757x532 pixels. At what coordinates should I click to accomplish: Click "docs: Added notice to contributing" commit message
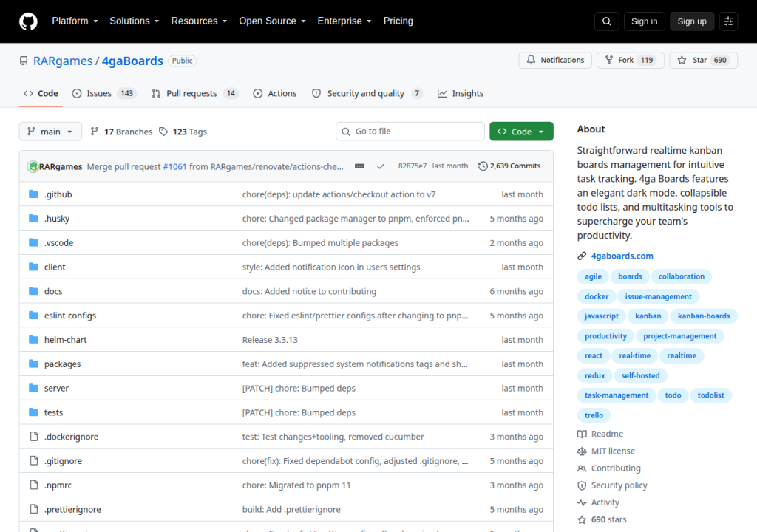[x=309, y=292]
